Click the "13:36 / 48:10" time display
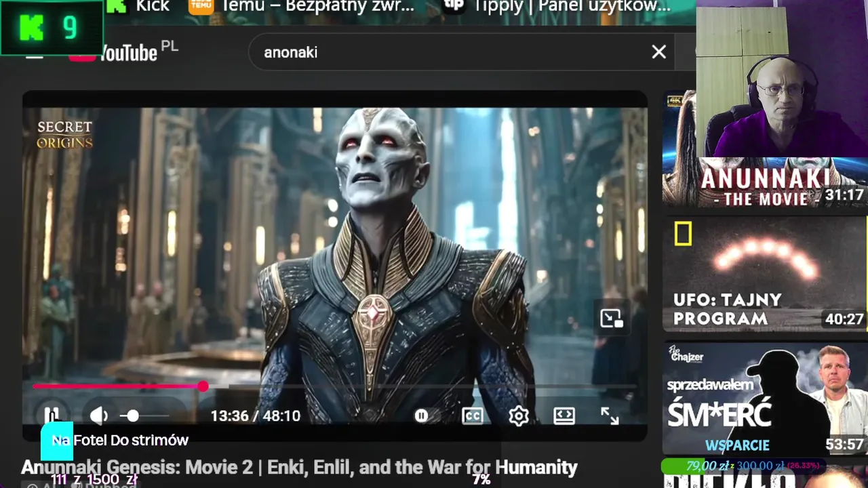Image resolution: width=868 pixels, height=488 pixels. click(255, 415)
